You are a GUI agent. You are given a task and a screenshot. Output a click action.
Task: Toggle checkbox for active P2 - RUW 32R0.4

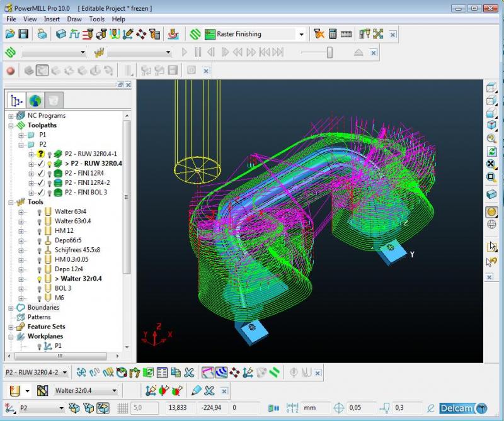click(40, 164)
